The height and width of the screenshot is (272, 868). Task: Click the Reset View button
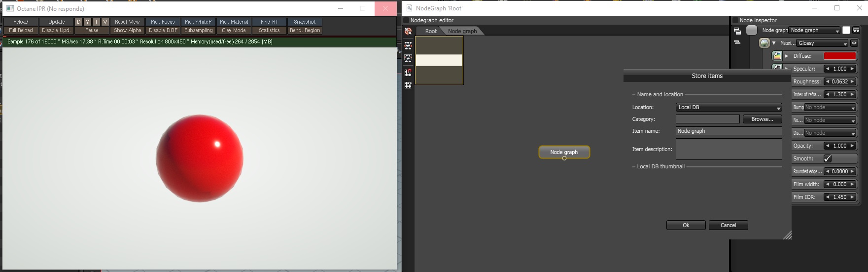[127, 22]
